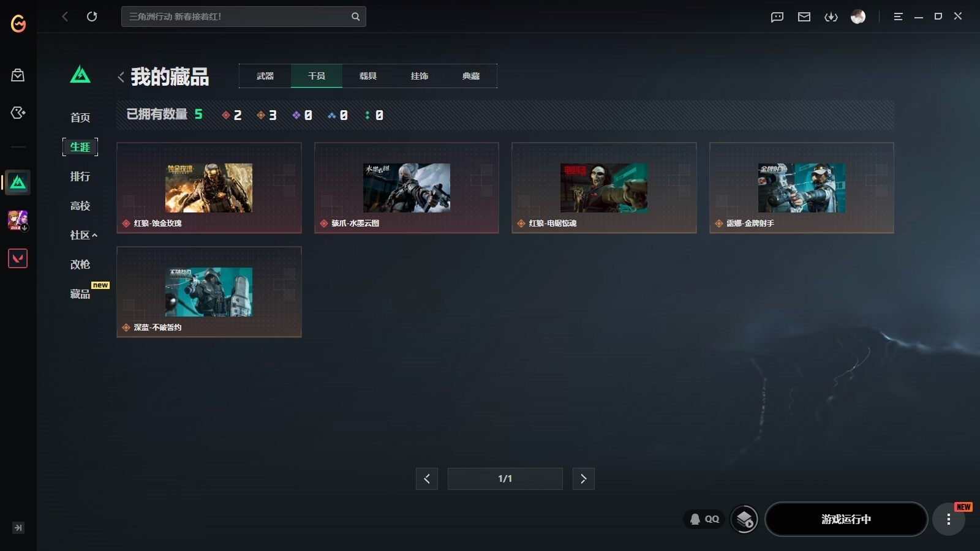Click the 1/1 page indicator field

point(505,479)
